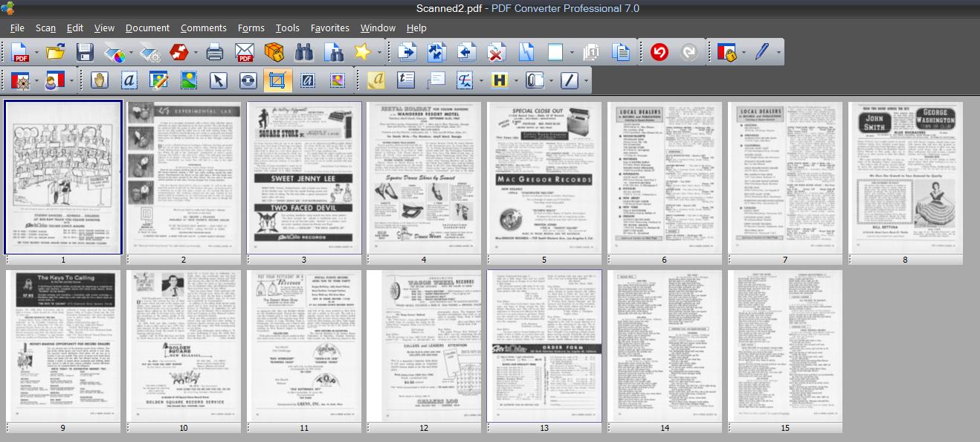Click the Create PDF file icon
Image resolution: width=980 pixels, height=442 pixels.
20,52
